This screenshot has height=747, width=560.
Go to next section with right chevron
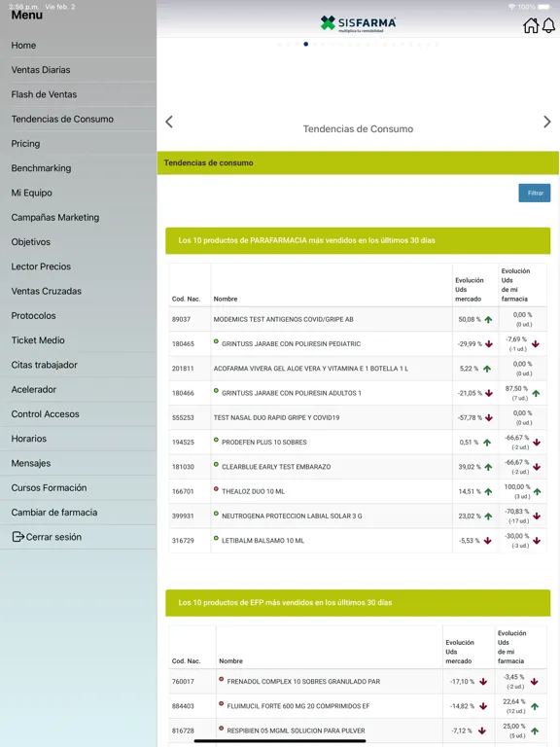(x=546, y=122)
